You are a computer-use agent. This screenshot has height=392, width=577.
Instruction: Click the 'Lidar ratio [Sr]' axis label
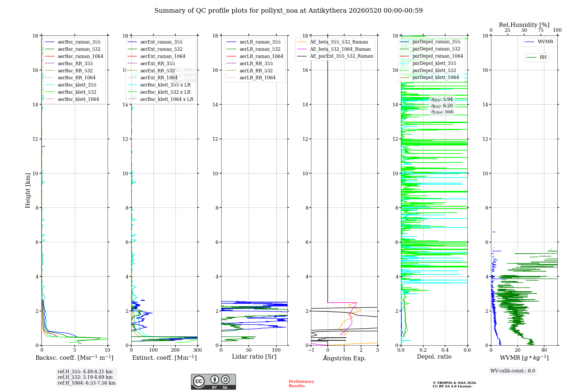click(x=254, y=357)
